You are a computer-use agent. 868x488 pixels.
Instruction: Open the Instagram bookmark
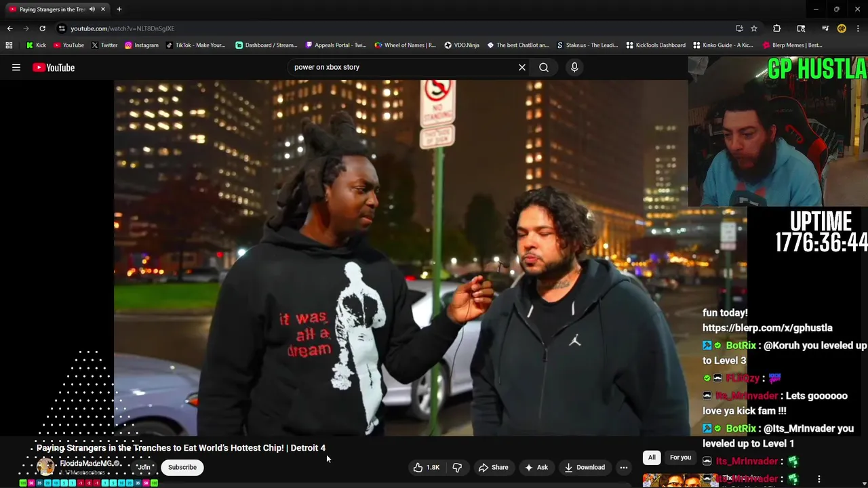[x=142, y=45]
